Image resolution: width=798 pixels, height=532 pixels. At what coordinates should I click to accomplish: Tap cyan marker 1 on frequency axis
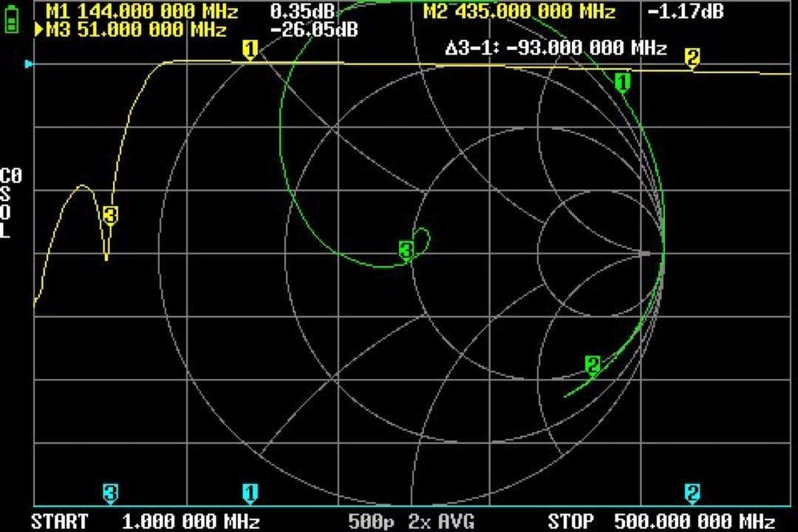pyautogui.click(x=250, y=494)
